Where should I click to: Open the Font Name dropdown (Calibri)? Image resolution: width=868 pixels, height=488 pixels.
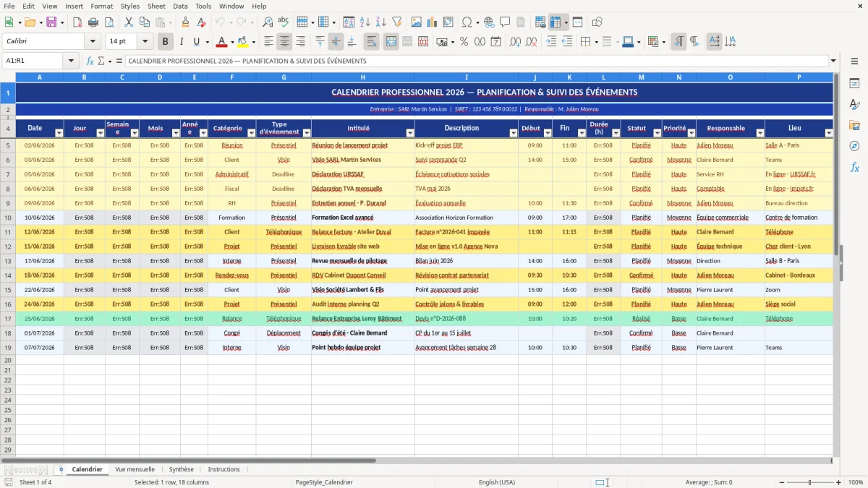pos(93,42)
